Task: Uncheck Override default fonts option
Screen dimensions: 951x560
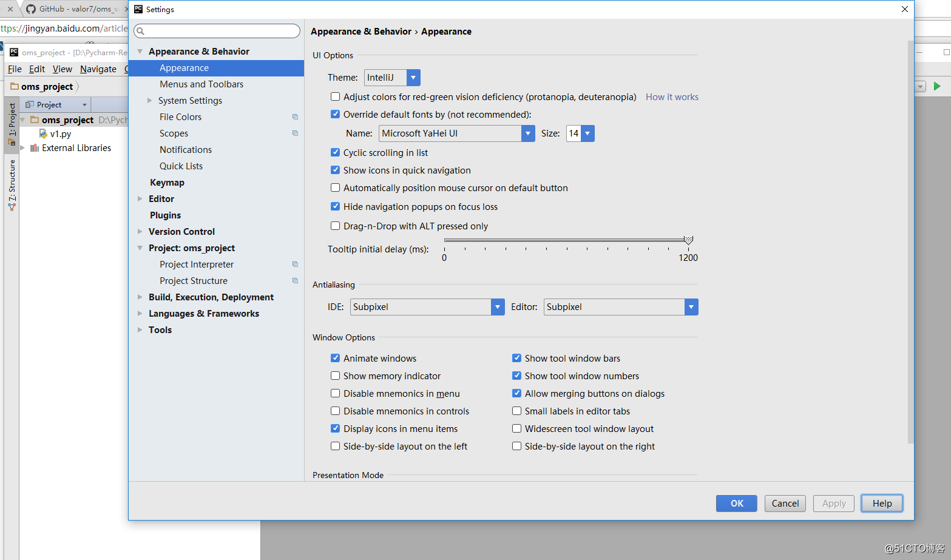Action: pos(335,114)
